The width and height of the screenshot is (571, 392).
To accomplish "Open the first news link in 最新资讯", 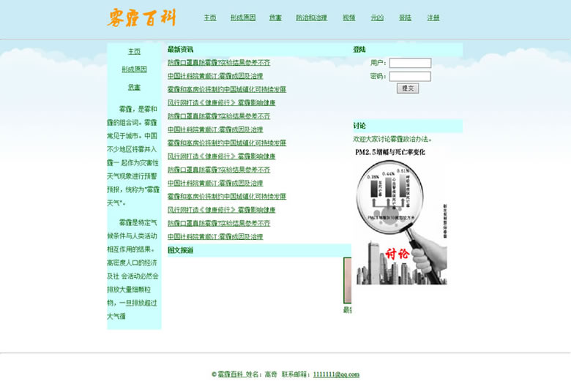I will pos(218,63).
